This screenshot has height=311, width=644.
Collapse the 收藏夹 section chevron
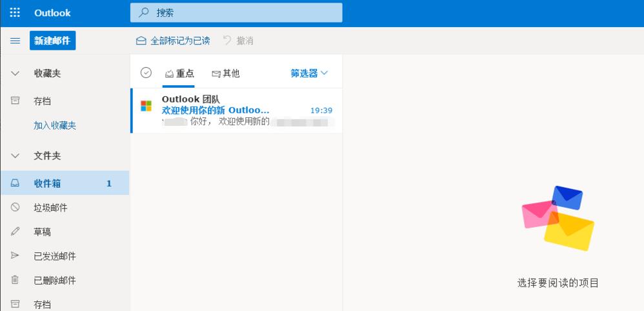coord(15,74)
